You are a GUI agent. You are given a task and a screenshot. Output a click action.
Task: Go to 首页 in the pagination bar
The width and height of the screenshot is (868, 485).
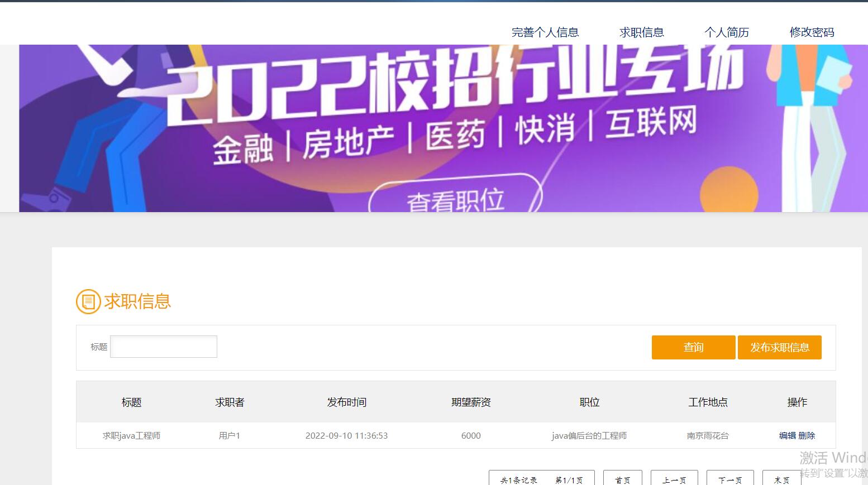click(622, 480)
